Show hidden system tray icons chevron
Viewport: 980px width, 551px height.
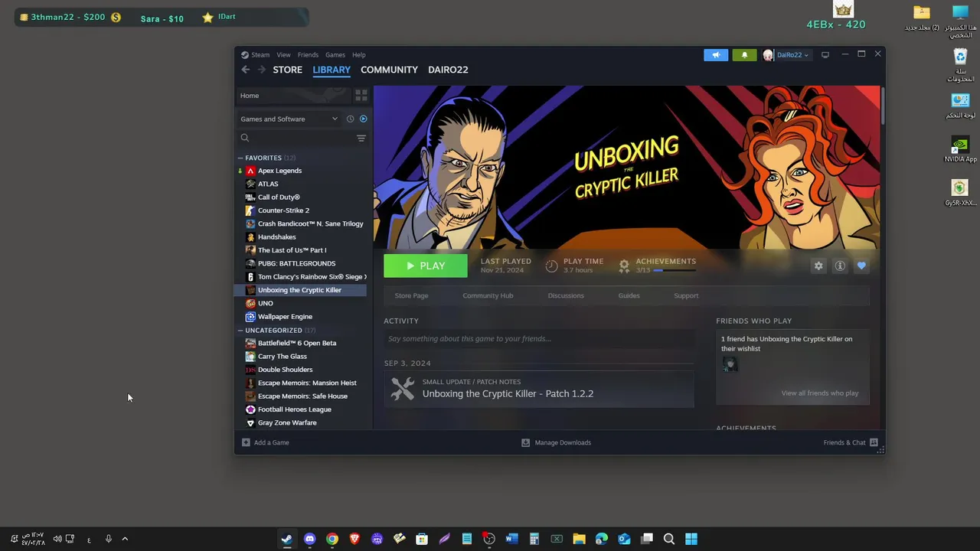pyautogui.click(x=125, y=539)
